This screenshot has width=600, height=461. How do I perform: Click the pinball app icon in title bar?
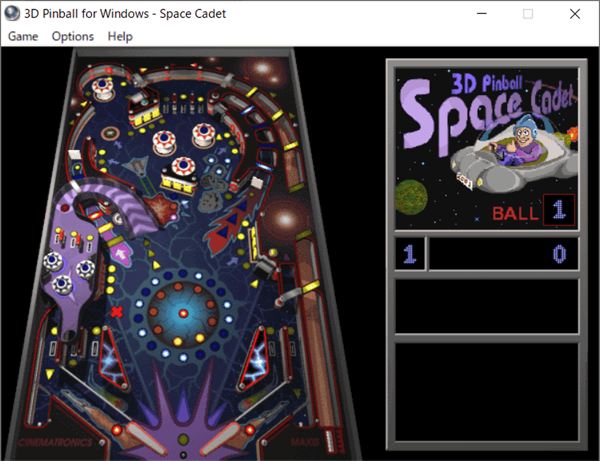(x=11, y=13)
